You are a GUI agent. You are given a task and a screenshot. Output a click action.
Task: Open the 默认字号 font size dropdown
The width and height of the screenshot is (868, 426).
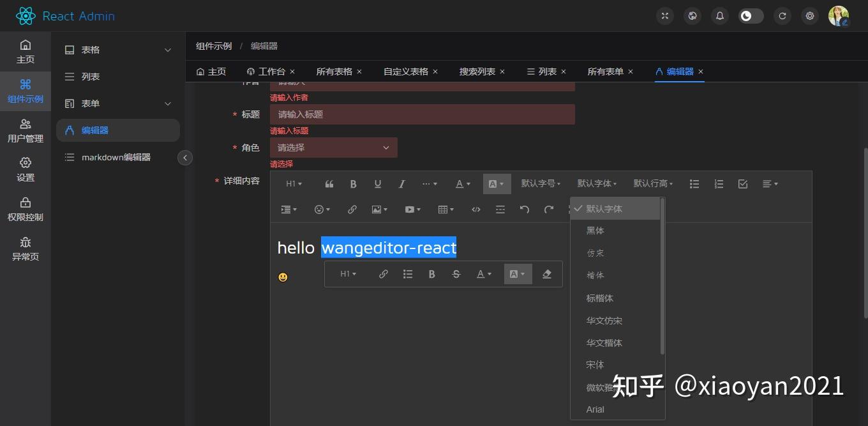coord(540,183)
